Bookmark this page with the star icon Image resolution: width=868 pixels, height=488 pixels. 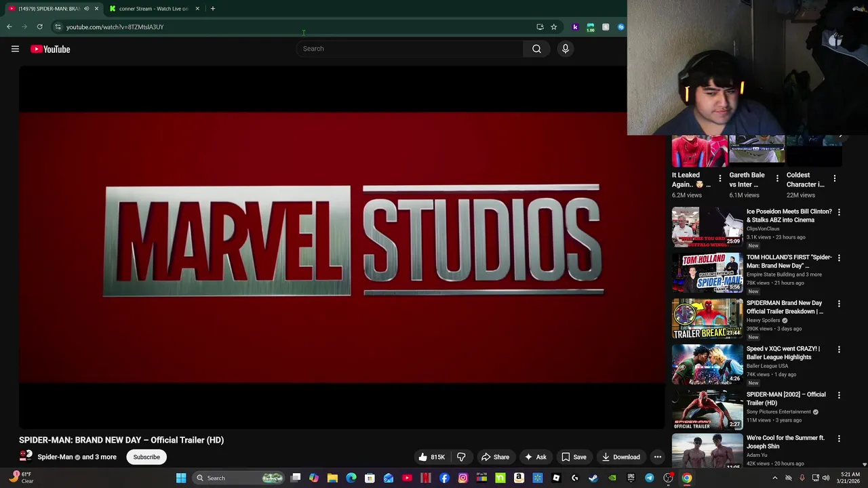point(553,27)
